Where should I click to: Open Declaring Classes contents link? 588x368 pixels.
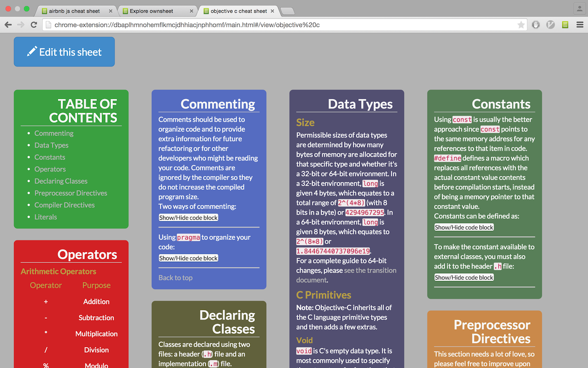[x=61, y=181]
